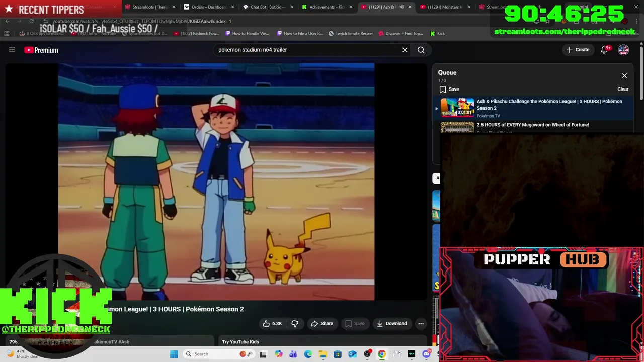The width and height of the screenshot is (644, 362).
Task: Open File Explorer from the taskbar
Action: pyautogui.click(x=323, y=354)
